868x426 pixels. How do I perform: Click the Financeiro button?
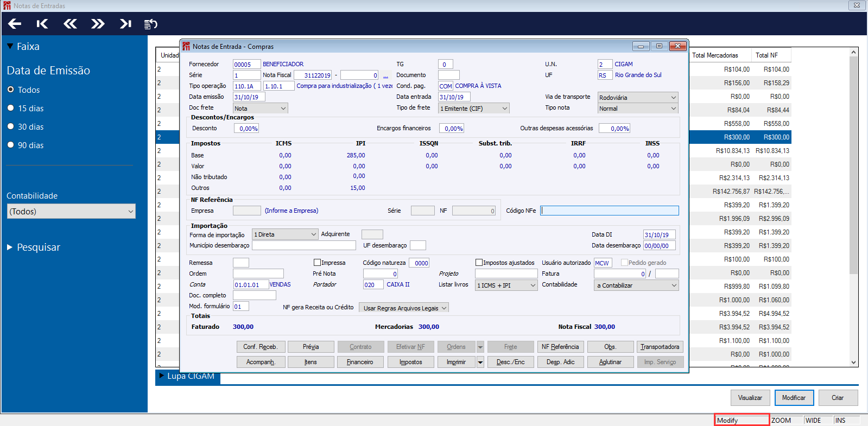(360, 362)
